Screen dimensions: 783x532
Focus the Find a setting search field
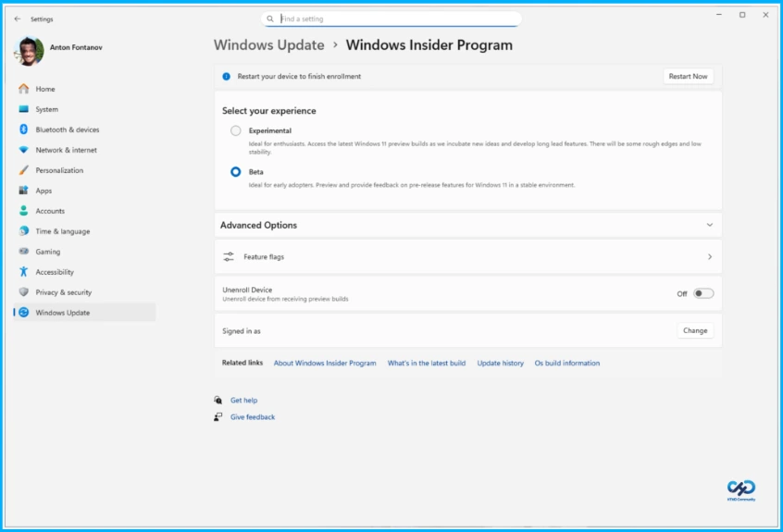coord(391,19)
